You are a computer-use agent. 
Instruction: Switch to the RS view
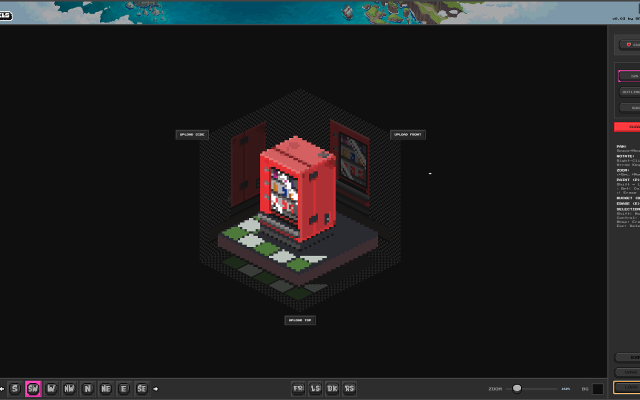(x=349, y=389)
